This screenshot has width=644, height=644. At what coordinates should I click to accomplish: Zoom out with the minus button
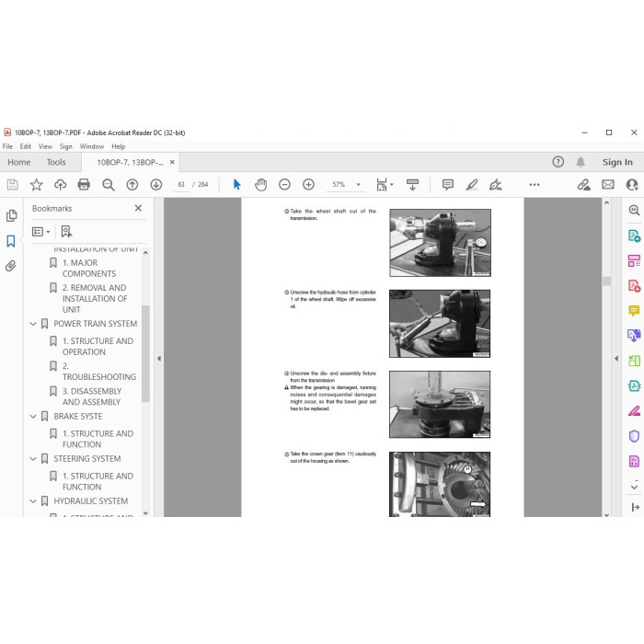(284, 185)
